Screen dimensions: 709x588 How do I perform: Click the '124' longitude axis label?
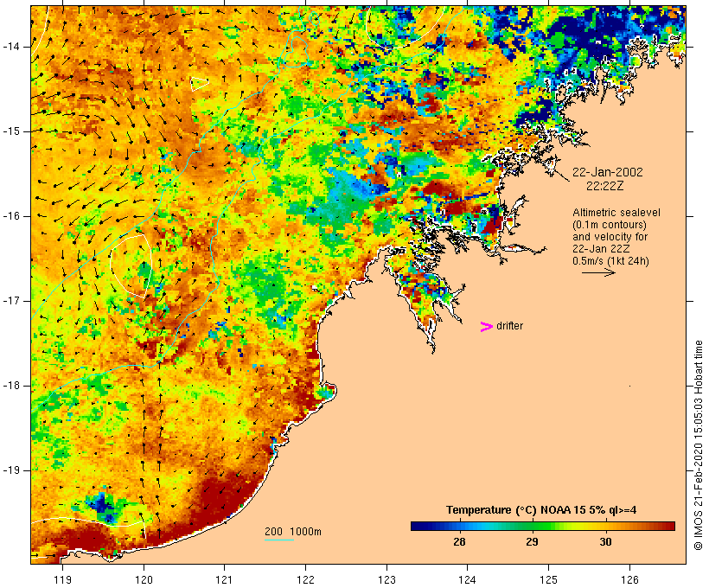click(467, 579)
